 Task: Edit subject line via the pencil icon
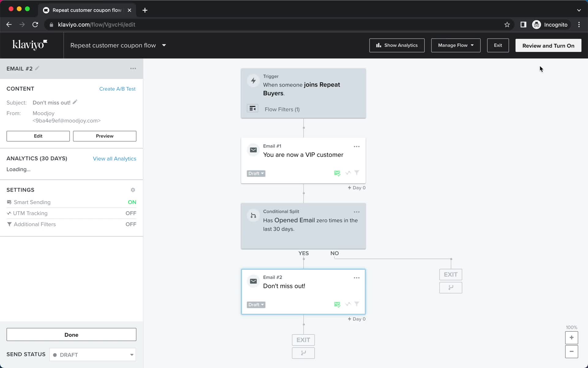tap(75, 102)
